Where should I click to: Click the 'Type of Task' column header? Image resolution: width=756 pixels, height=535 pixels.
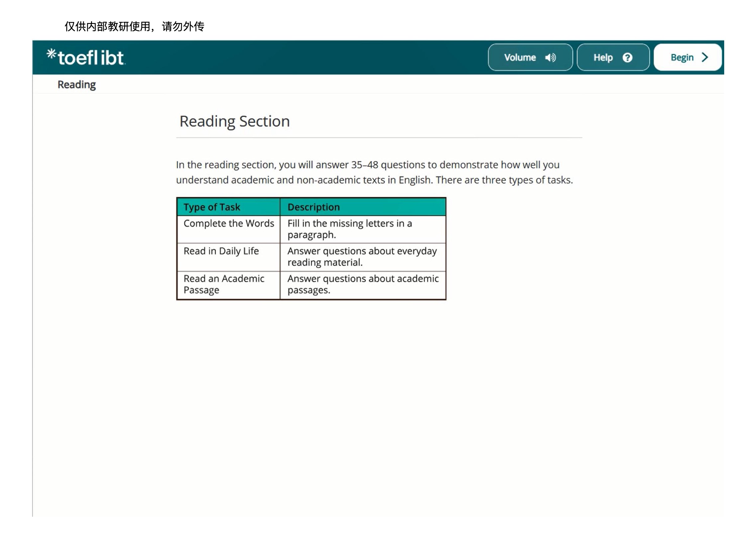pos(228,207)
